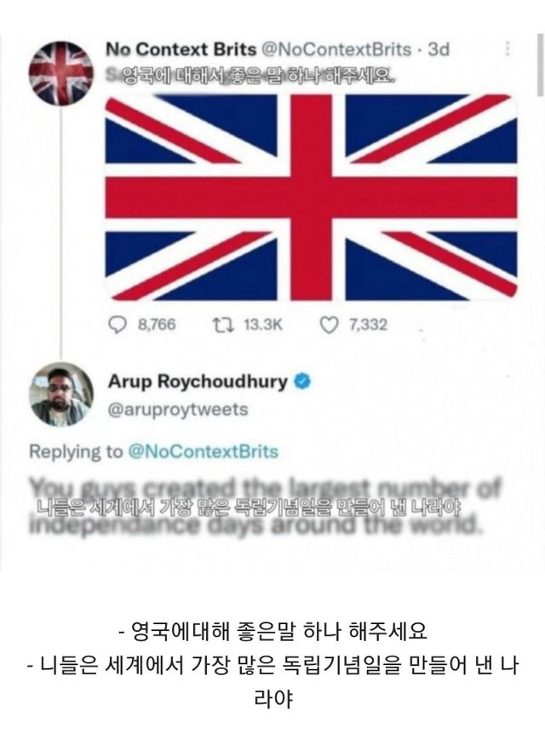Click the 13.3K retweets count
The height and width of the screenshot is (756, 545).
263,324
